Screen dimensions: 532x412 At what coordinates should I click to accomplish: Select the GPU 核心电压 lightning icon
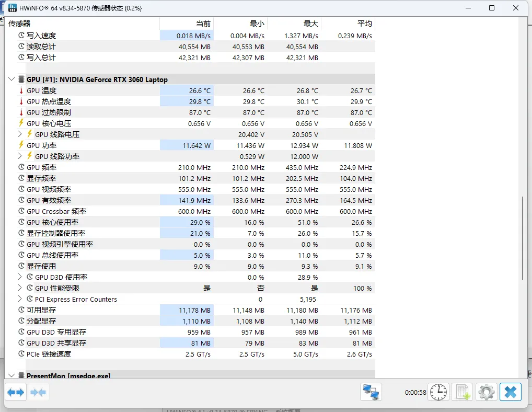pyautogui.click(x=21, y=123)
